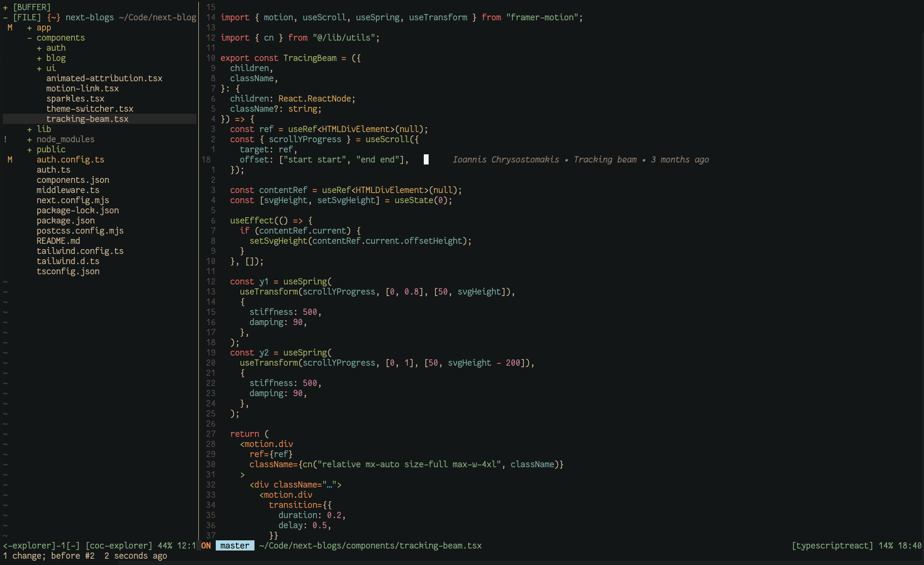The image size is (924, 565).
Task: Open motion-link.tsx file
Action: 82,89
